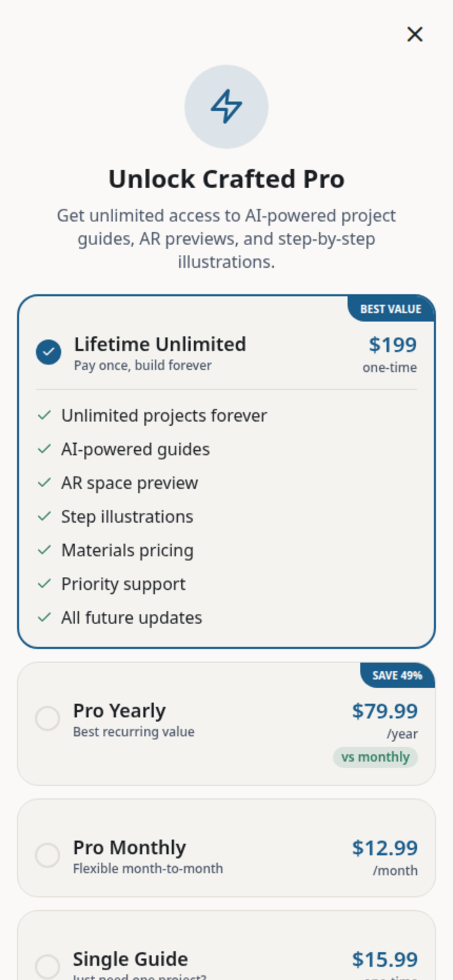
Task: Click checkmark beside Materials pricing
Action: pyautogui.click(x=44, y=550)
